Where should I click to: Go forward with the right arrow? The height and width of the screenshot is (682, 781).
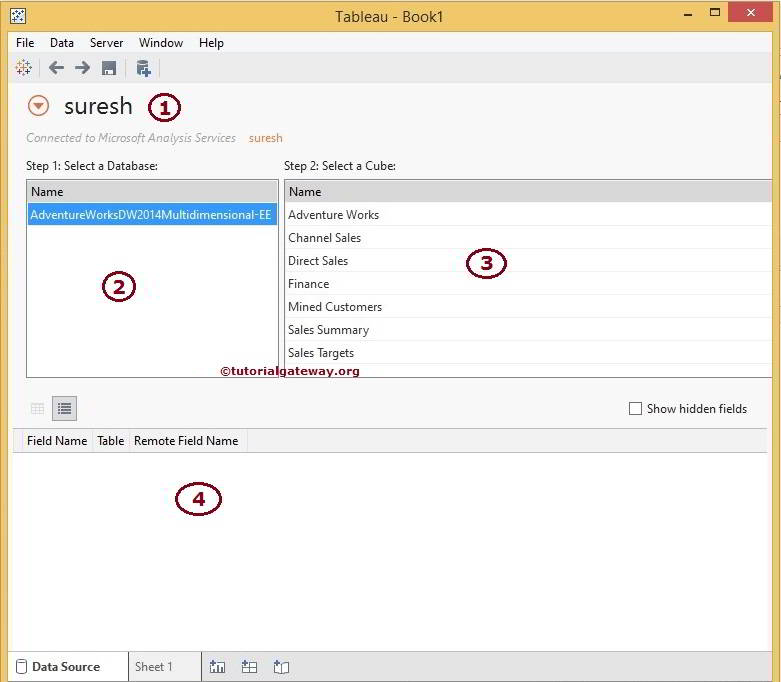[82, 68]
